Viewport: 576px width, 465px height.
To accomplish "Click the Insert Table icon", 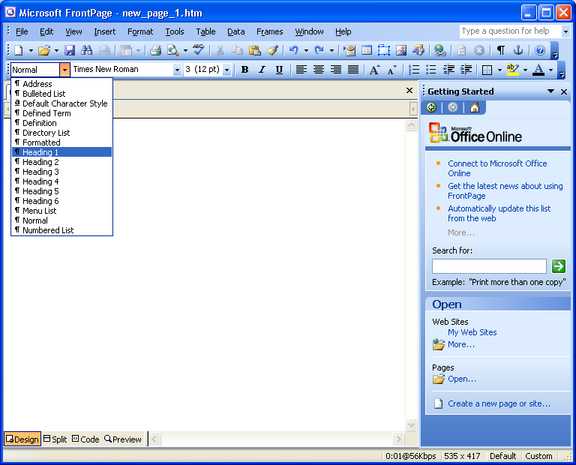I will coord(367,50).
